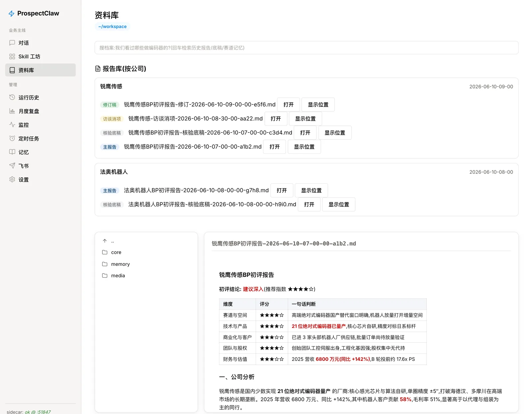The image size is (532, 414).
Task: Navigate to 记忆
Action: (x=41, y=152)
